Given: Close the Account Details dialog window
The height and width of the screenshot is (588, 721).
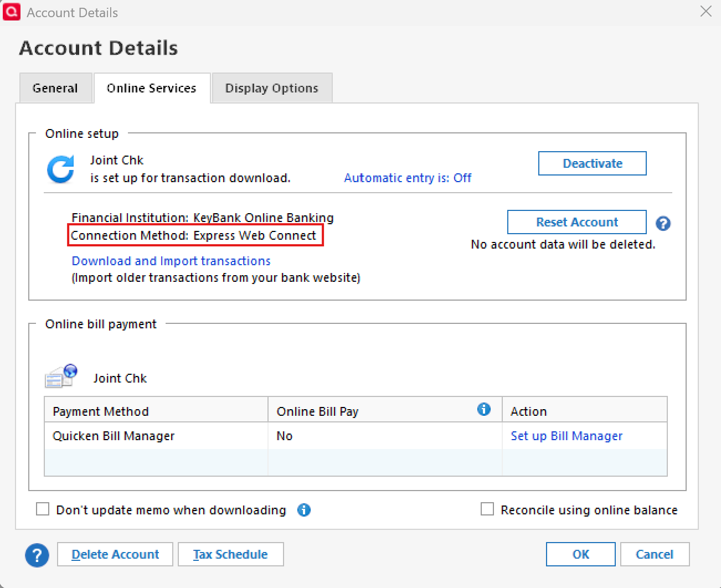Looking at the screenshot, I should click(x=705, y=12).
